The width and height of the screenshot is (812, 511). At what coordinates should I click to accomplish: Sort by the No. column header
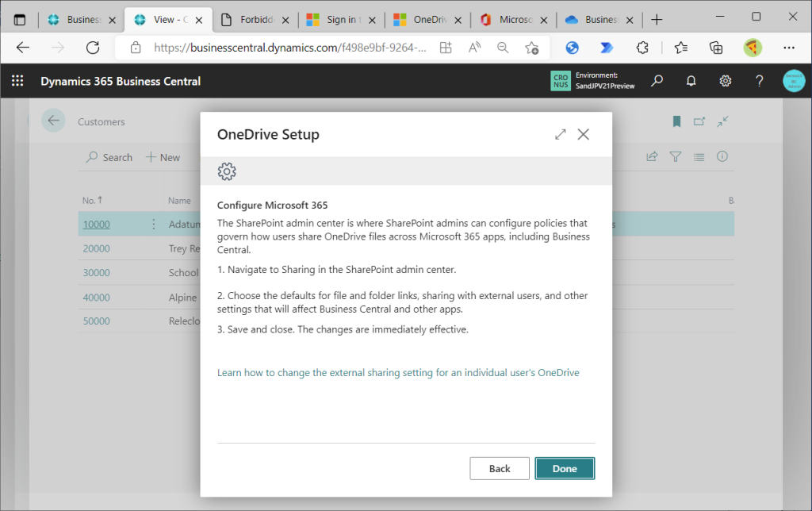[92, 200]
